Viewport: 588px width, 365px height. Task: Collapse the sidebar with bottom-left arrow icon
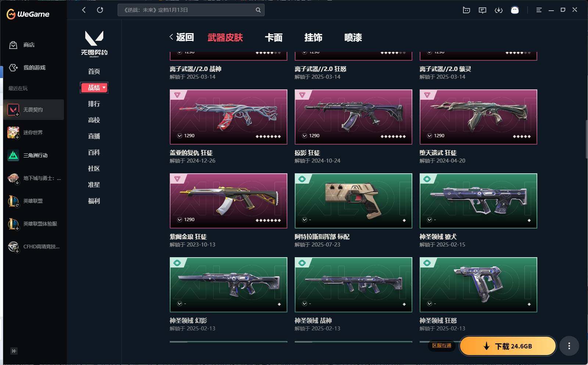pyautogui.click(x=14, y=351)
